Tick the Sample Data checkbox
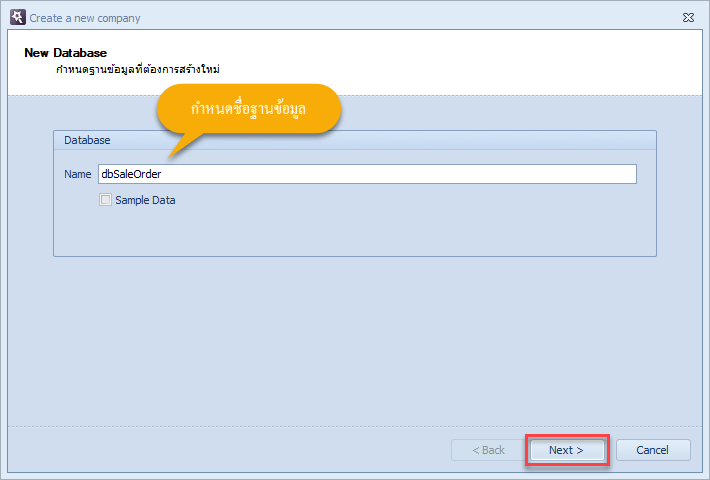Image resolution: width=710 pixels, height=480 pixels. coord(105,200)
